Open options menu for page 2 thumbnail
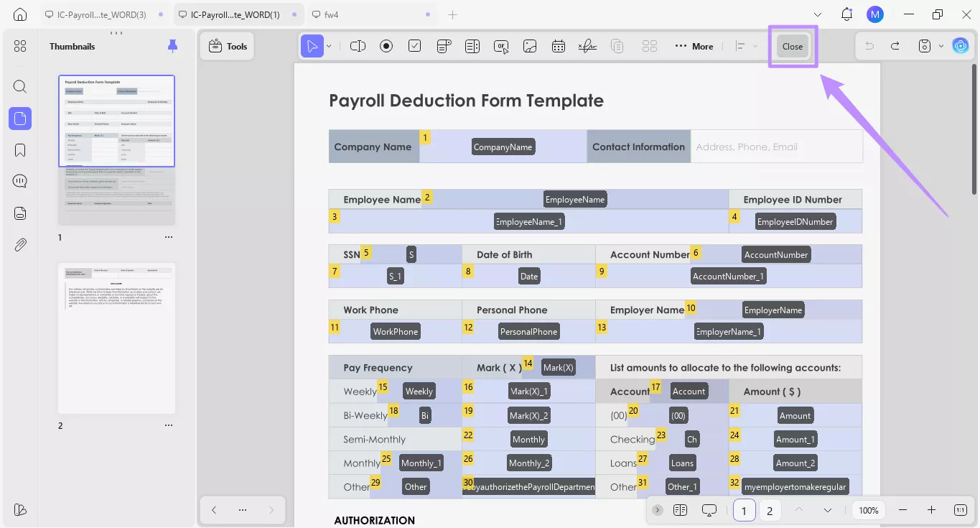980x528 pixels. (x=169, y=425)
